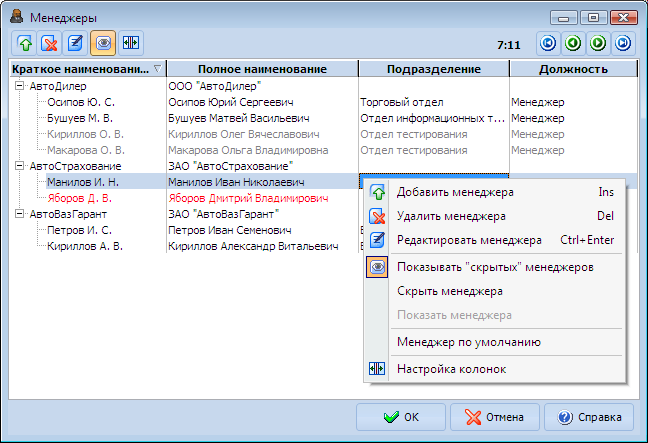Click the column settings toolbar icon
The image size is (648, 443).
(130, 43)
